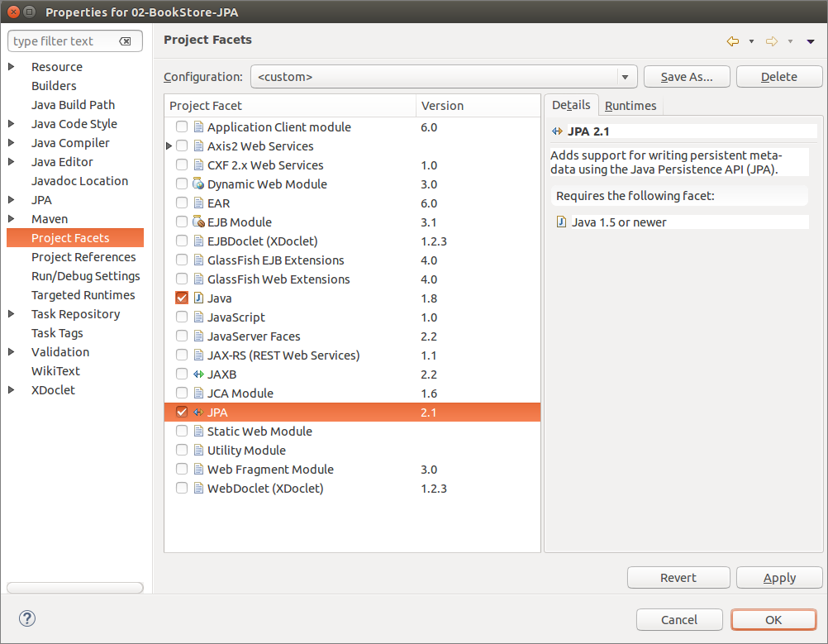Select the Details tab
This screenshot has width=828, height=644.
pos(571,105)
